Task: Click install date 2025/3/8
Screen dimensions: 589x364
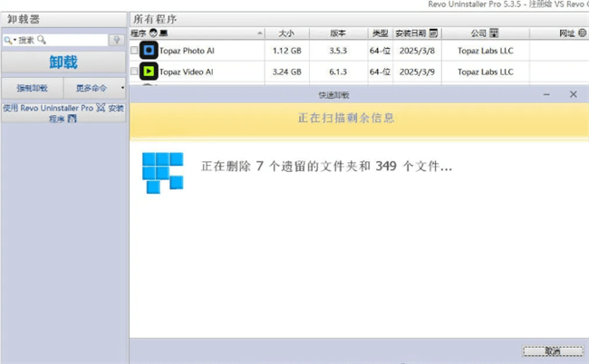Action: click(x=417, y=51)
